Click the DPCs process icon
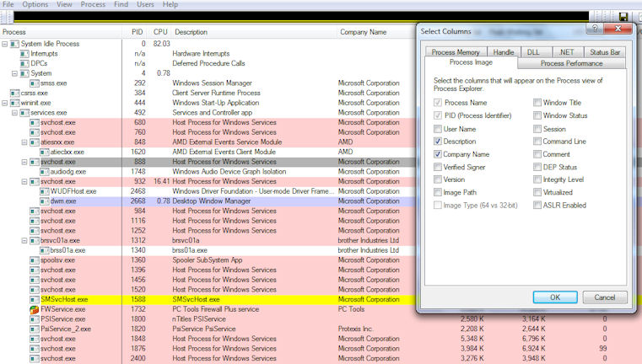The height and width of the screenshot is (364, 642). click(24, 63)
